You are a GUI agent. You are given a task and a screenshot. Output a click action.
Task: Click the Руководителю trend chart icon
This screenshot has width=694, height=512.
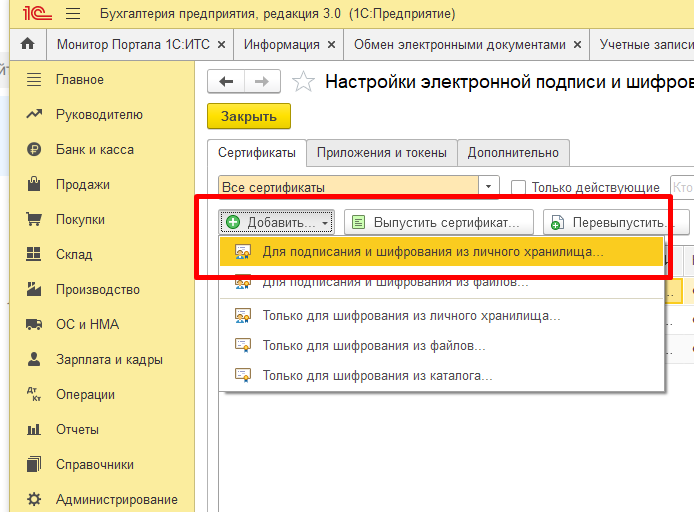pos(34,114)
